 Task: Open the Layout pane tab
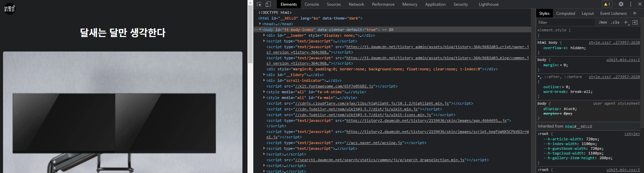[x=588, y=13]
